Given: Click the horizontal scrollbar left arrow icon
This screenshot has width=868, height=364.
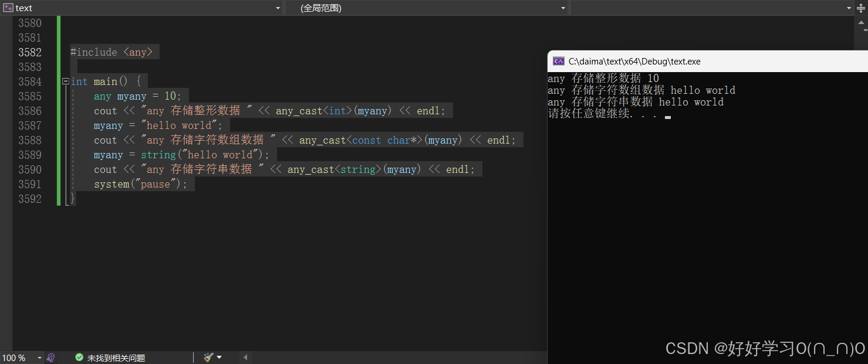Looking at the screenshot, I should click(x=245, y=357).
